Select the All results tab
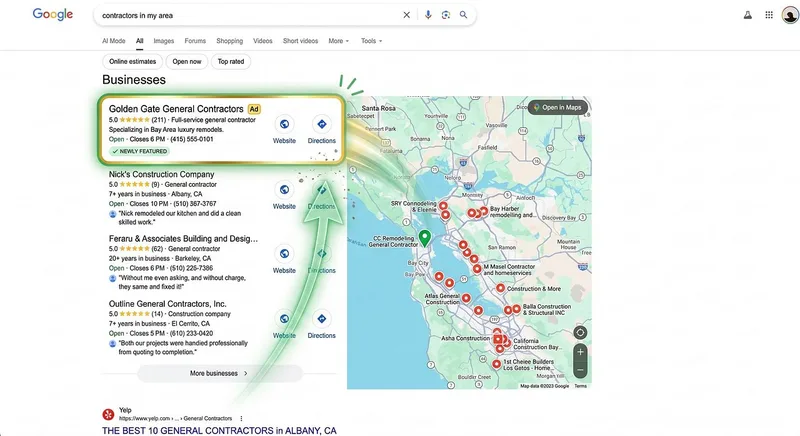Image resolution: width=800 pixels, height=436 pixels. tap(139, 41)
